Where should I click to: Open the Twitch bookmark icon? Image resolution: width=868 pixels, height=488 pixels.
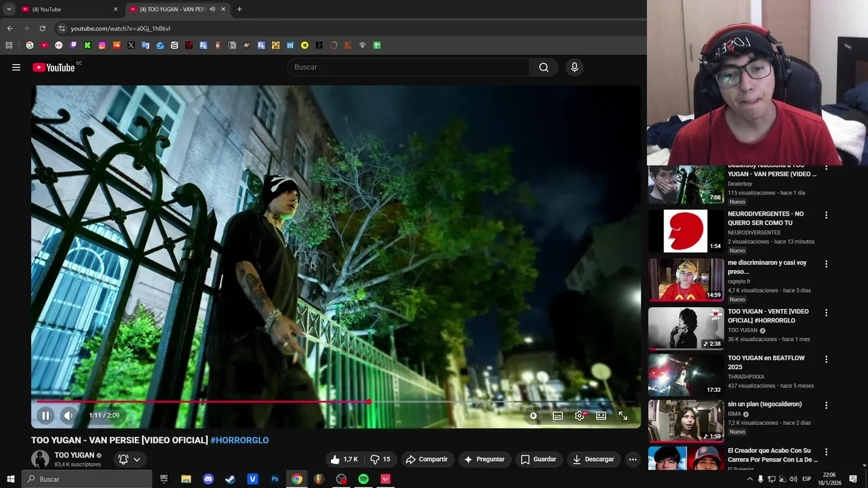point(73,45)
